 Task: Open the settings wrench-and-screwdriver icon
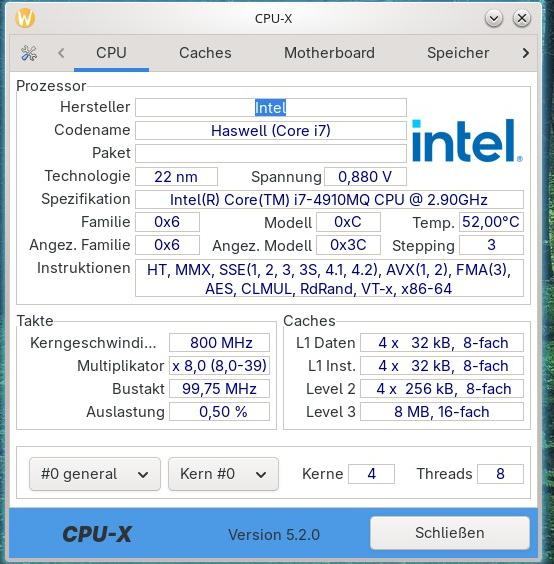[x=29, y=53]
